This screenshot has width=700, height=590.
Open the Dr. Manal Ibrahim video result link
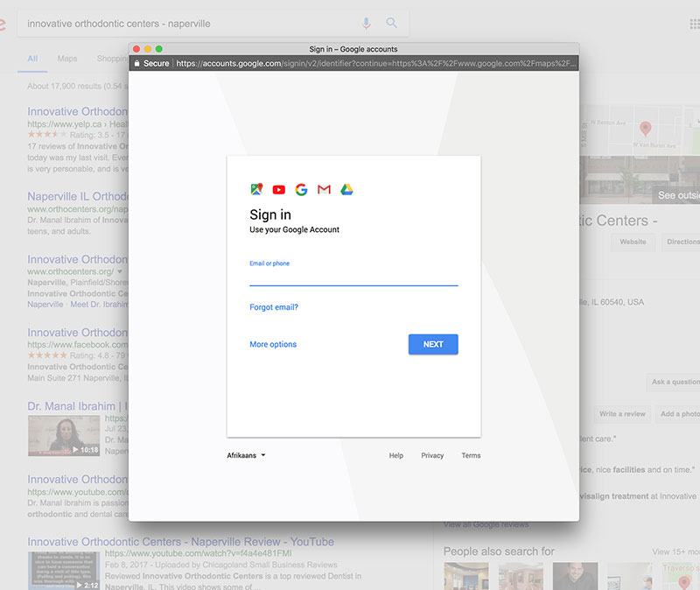coord(78,406)
